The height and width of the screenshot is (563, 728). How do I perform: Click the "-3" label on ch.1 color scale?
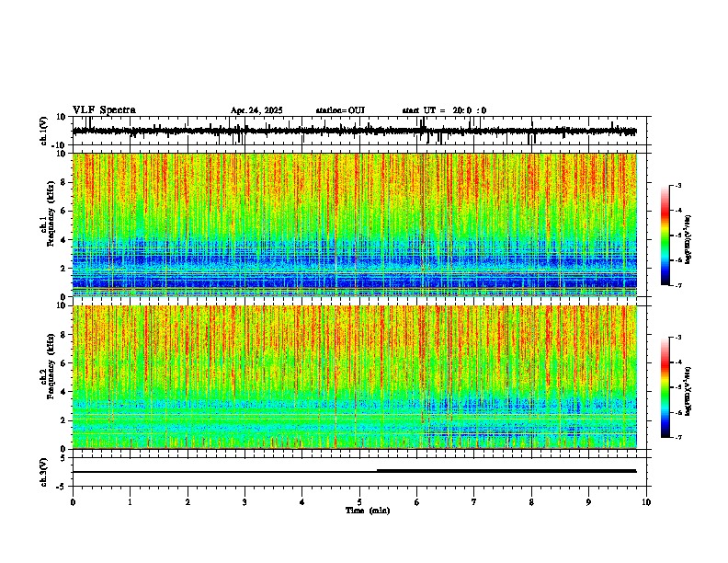tap(678, 186)
